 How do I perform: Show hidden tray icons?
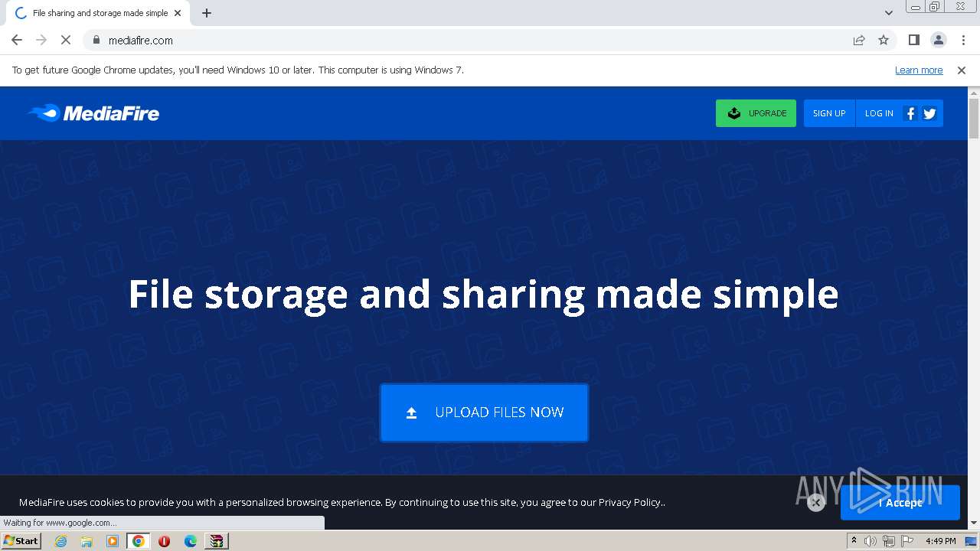pos(854,541)
